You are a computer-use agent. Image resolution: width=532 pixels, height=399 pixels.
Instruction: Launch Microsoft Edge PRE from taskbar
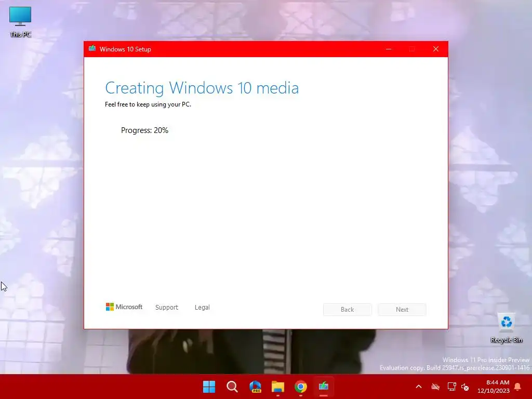coord(255,387)
